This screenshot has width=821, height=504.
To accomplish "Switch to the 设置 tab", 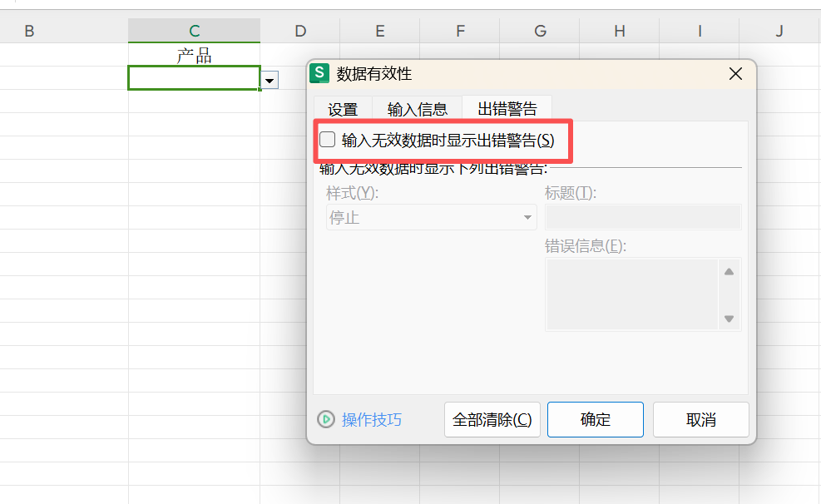I will click(344, 108).
